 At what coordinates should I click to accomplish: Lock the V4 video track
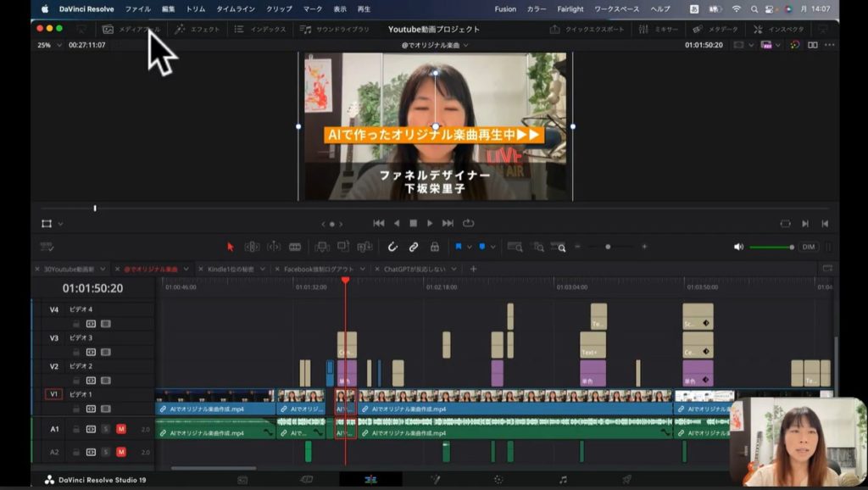(76, 323)
